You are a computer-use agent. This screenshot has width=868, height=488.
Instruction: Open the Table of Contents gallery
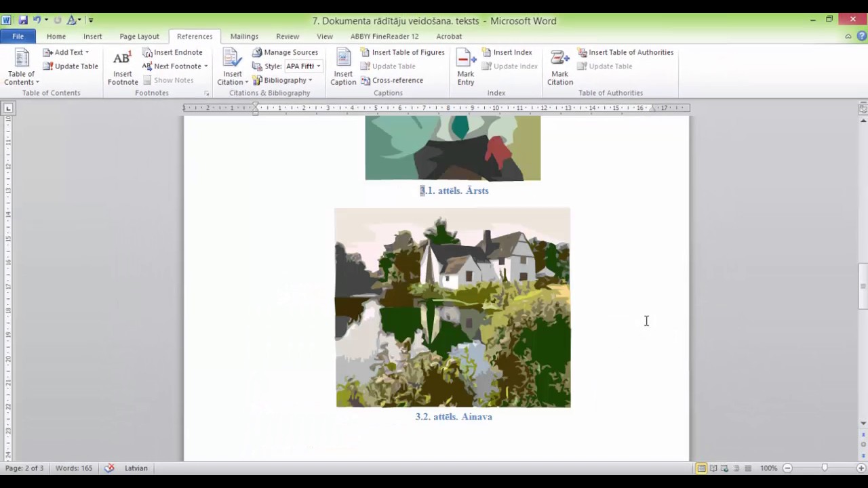(22, 67)
